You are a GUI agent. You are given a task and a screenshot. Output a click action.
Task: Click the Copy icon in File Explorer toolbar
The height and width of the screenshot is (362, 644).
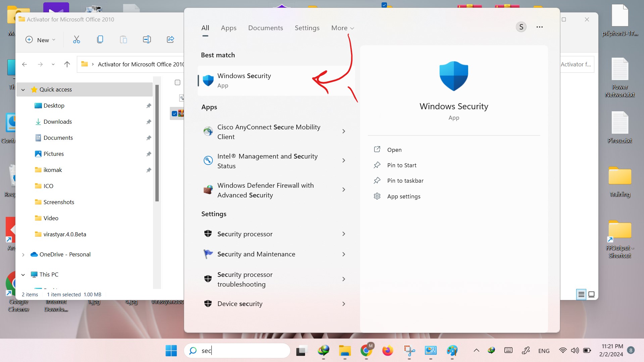[x=100, y=40]
